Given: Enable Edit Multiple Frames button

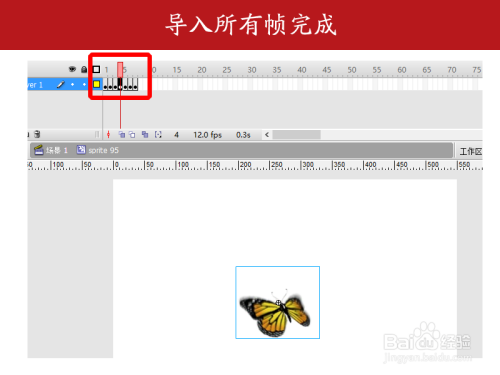Looking at the screenshot, I should 145,134.
